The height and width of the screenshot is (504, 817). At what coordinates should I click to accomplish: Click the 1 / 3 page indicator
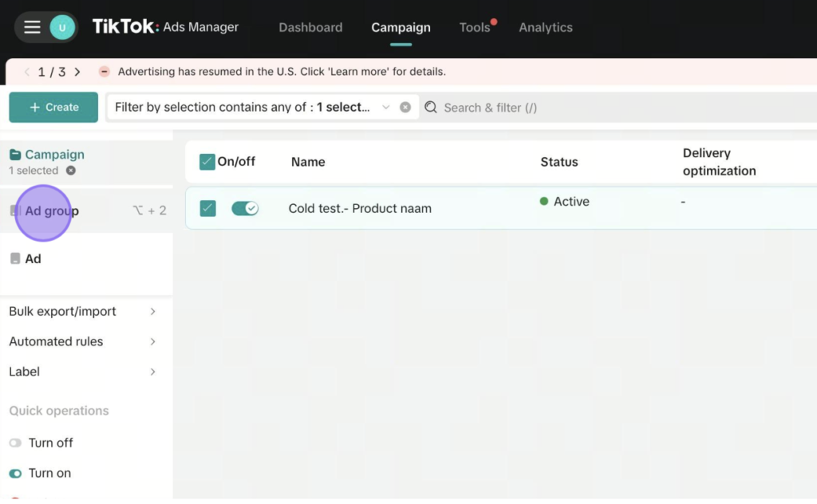click(52, 72)
